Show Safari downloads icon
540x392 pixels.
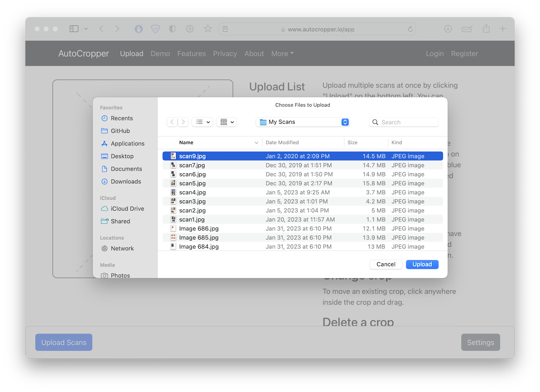pyautogui.click(x=448, y=29)
